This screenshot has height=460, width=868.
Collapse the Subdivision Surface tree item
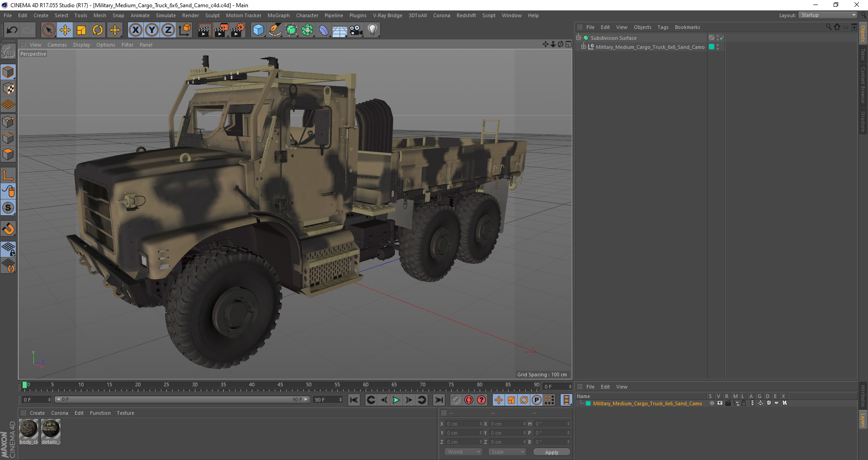579,38
